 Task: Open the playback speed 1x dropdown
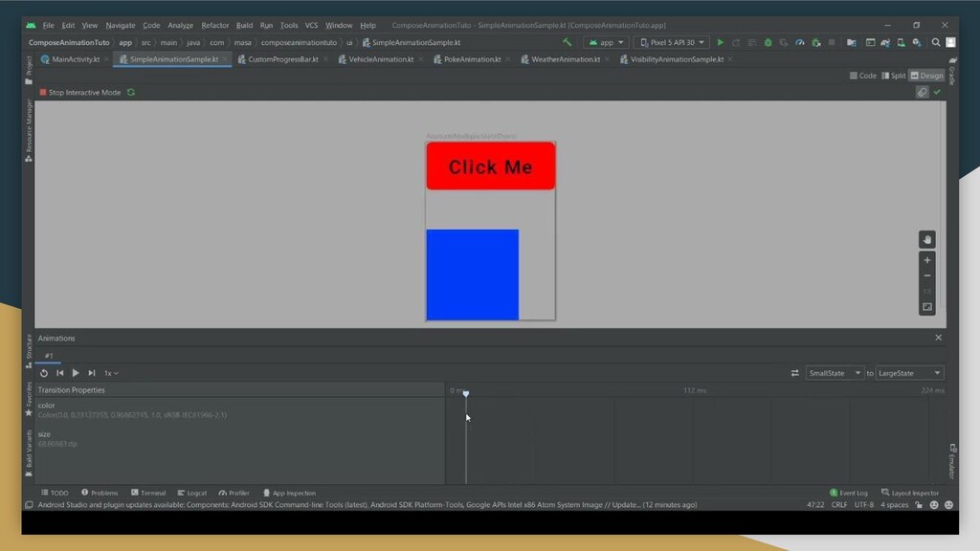coord(111,373)
